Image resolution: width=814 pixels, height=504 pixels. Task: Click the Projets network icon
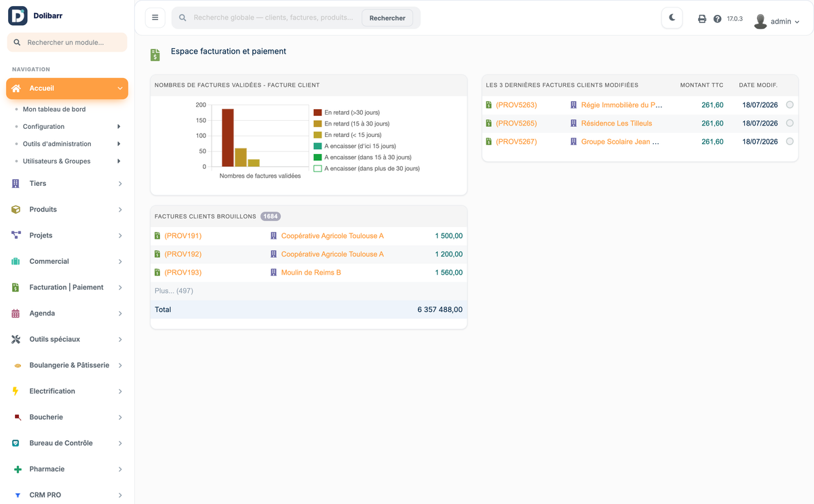point(16,235)
